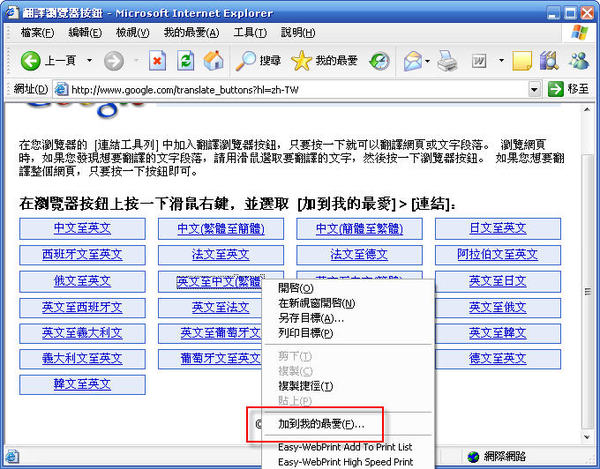
Task: Click the page scrollbar down arrow
Action: pyautogui.click(x=587, y=436)
